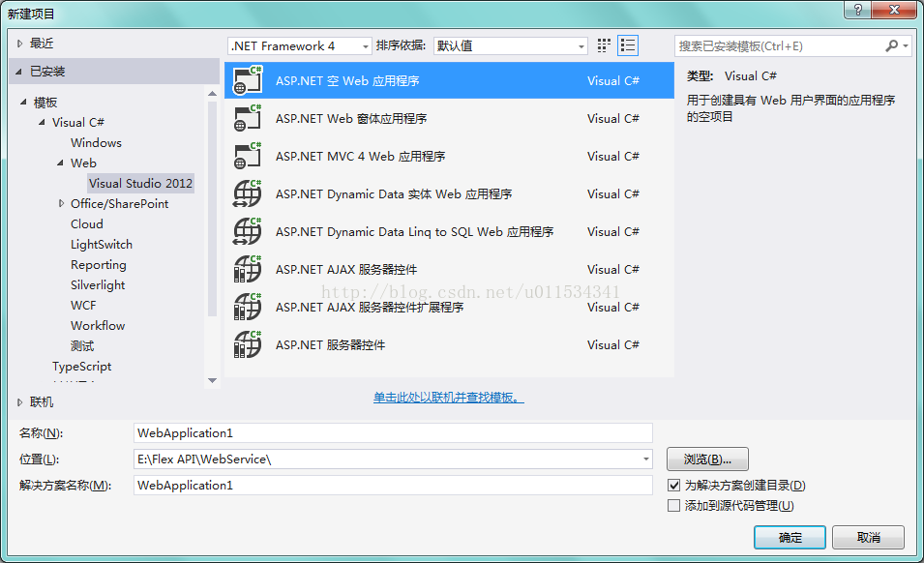This screenshot has width=924, height=563.
Task: Click the template tree scrollbar thumb
Action: [x=212, y=209]
